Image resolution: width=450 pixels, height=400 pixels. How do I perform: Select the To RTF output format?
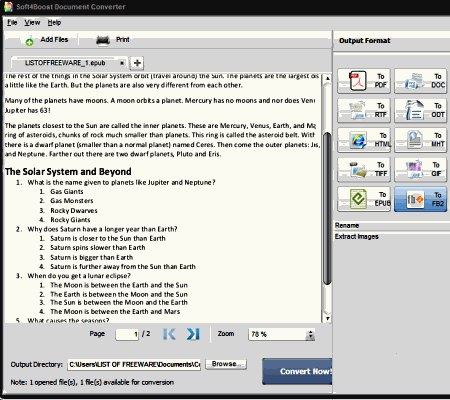[364, 110]
